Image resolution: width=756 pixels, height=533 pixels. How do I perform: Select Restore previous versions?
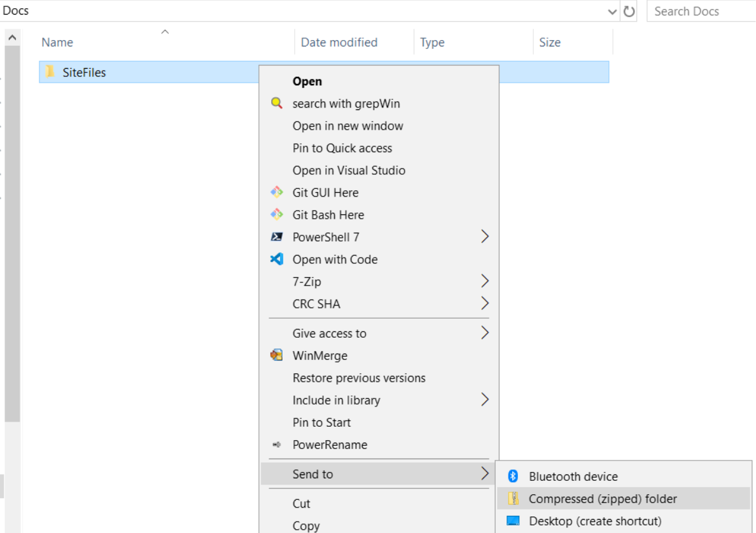(x=379, y=378)
